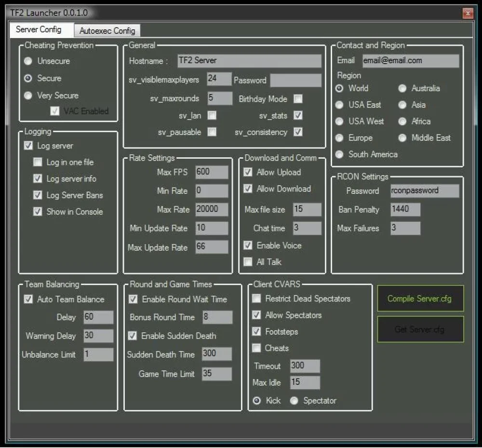
Task: Click the Ban Penalty field
Action: tap(405, 209)
